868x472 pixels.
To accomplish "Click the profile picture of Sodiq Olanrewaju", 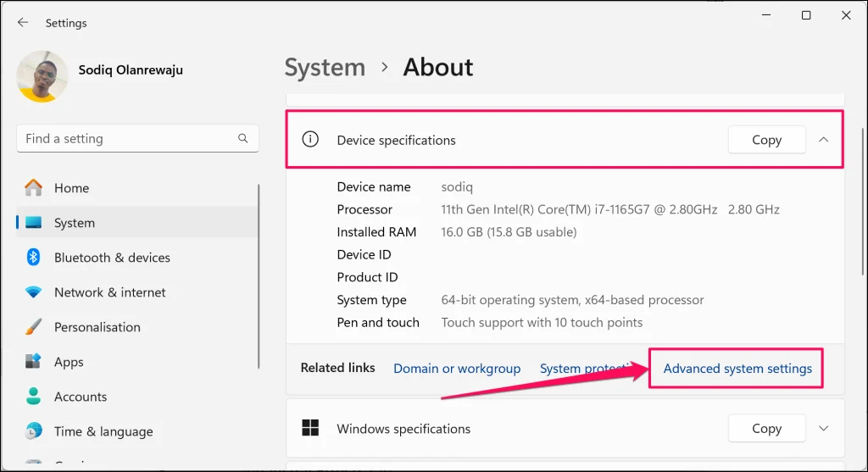I will [x=42, y=76].
